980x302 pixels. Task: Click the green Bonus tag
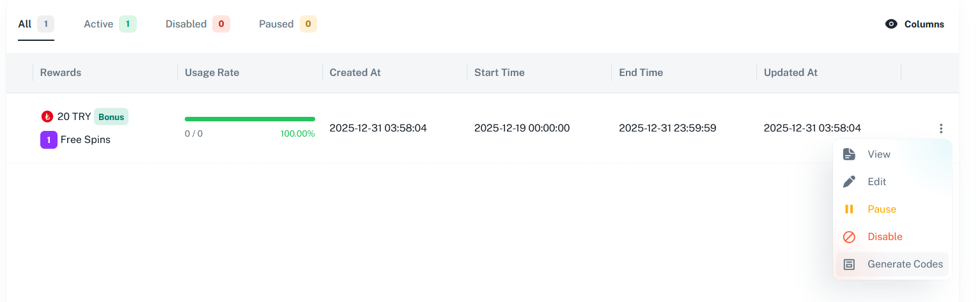coord(111,117)
